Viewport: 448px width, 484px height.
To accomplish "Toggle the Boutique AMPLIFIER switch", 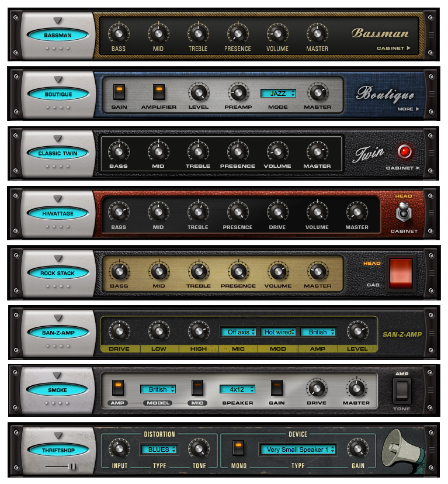I will pos(159,92).
